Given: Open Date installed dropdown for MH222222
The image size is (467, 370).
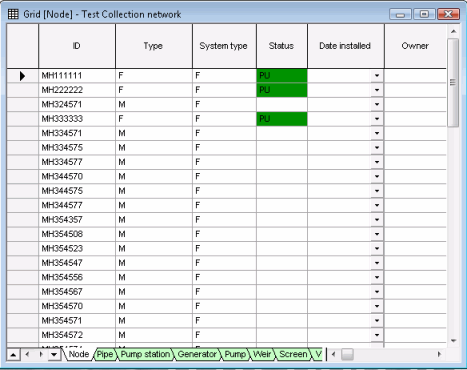Looking at the screenshot, I should [x=377, y=90].
